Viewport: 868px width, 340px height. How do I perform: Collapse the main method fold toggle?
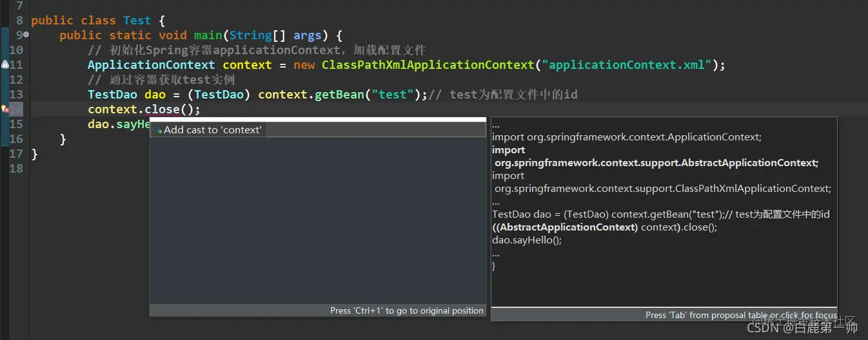26,35
